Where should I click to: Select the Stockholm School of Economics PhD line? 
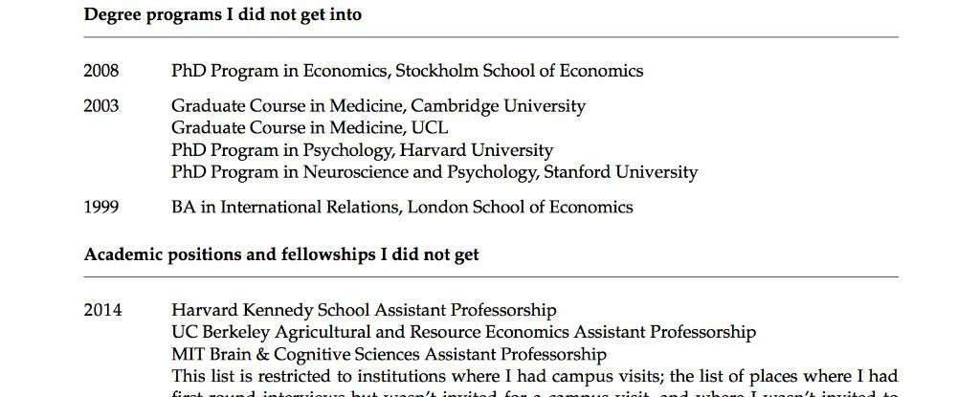coord(407,71)
